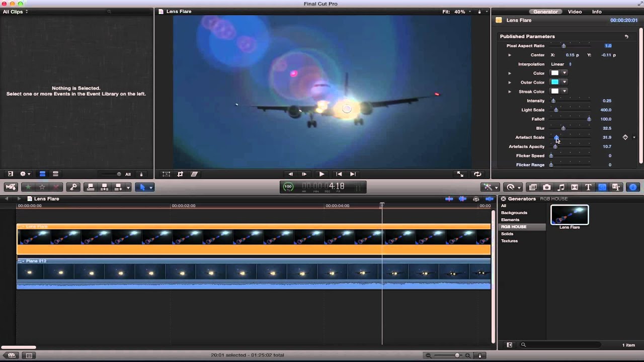Select the Generator inspector tab
Image resolution: width=644 pixels, height=362 pixels.
click(x=545, y=12)
